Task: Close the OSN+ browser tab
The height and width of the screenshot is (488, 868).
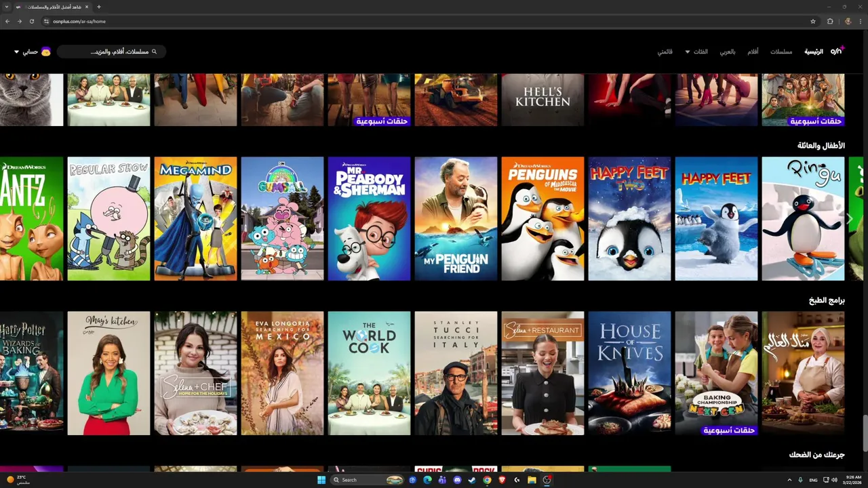Action: 87,7
